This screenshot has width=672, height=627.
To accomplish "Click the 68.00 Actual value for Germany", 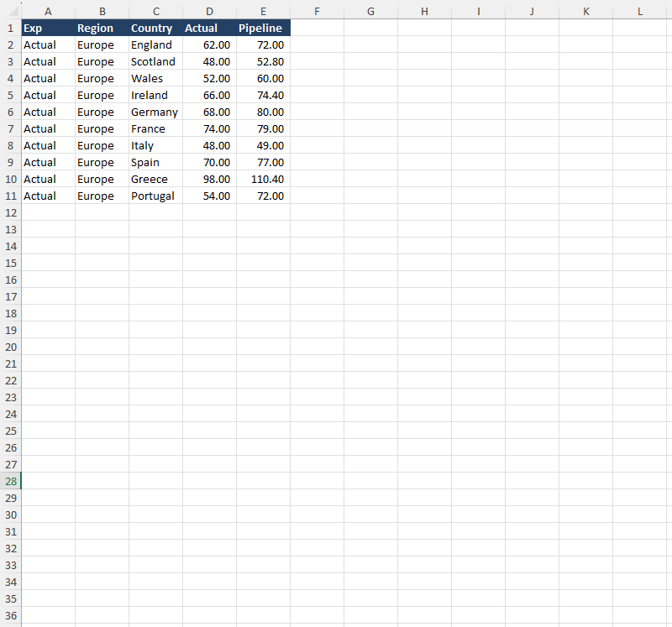I will pos(209,112).
